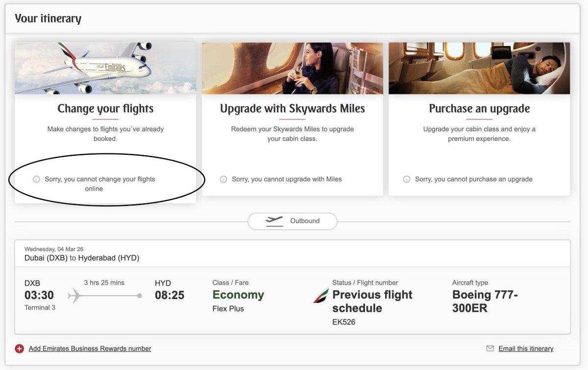Select the Upgrade with Skywards Miles heading
This screenshot has height=370, width=588.
tap(293, 108)
